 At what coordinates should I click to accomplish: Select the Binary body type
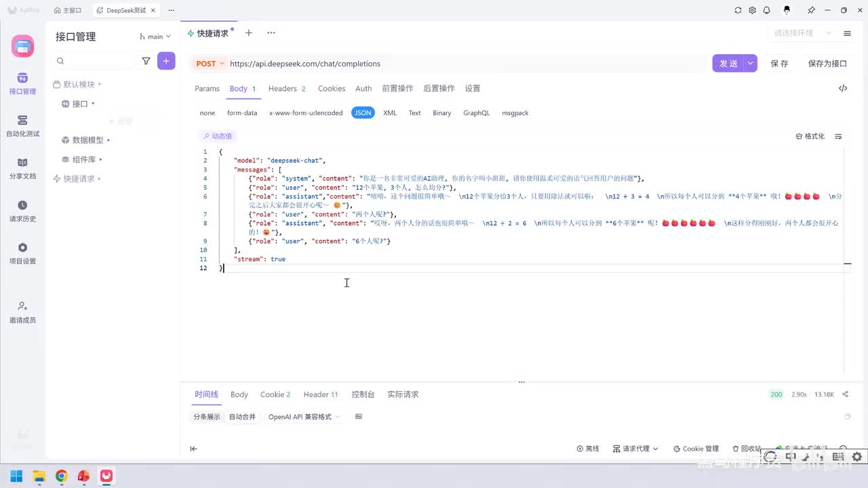pyautogui.click(x=442, y=113)
